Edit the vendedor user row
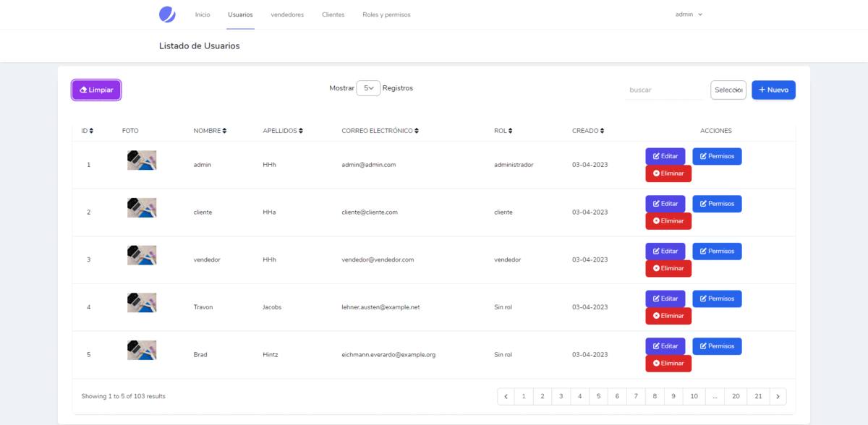Screen dimensions: 868x425 pos(665,252)
